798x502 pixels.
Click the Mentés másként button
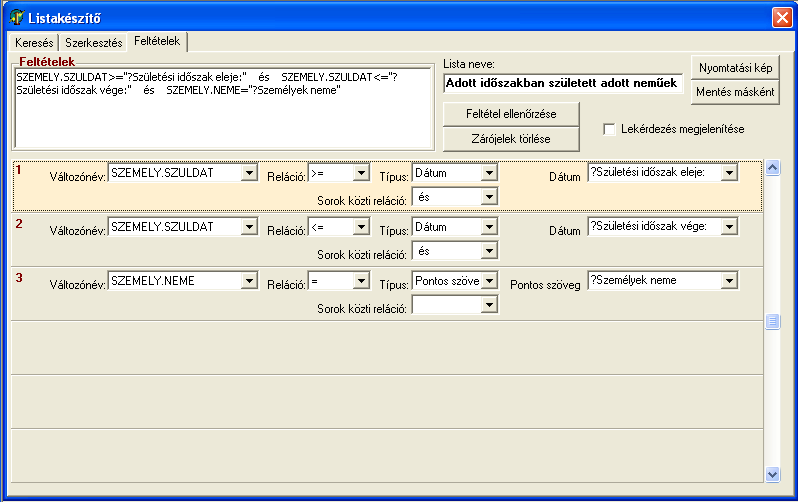pos(735,92)
